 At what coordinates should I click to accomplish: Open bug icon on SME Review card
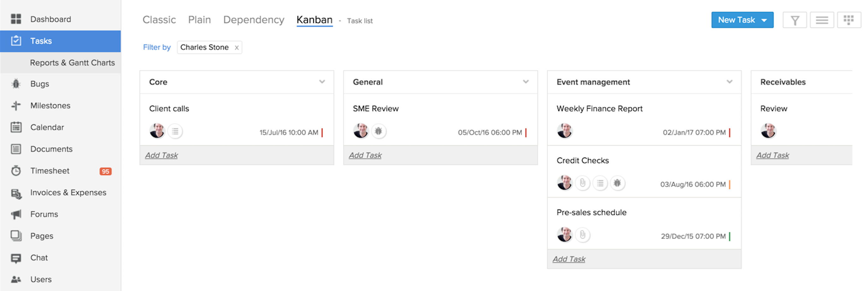pos(378,131)
